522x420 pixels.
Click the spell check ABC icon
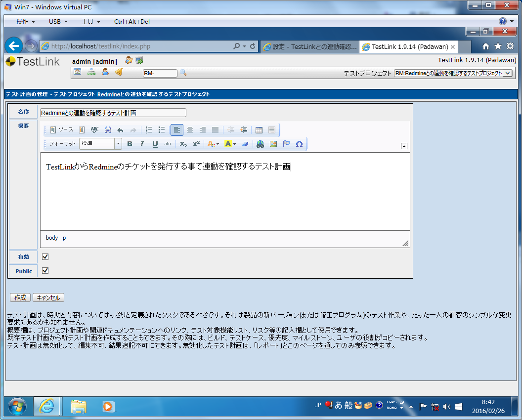coord(94,130)
